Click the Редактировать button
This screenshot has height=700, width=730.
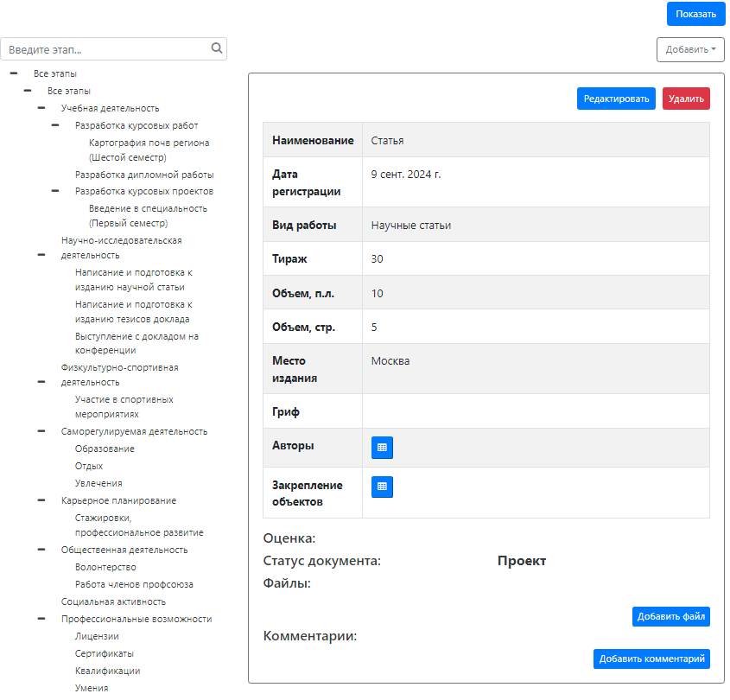[x=617, y=99]
